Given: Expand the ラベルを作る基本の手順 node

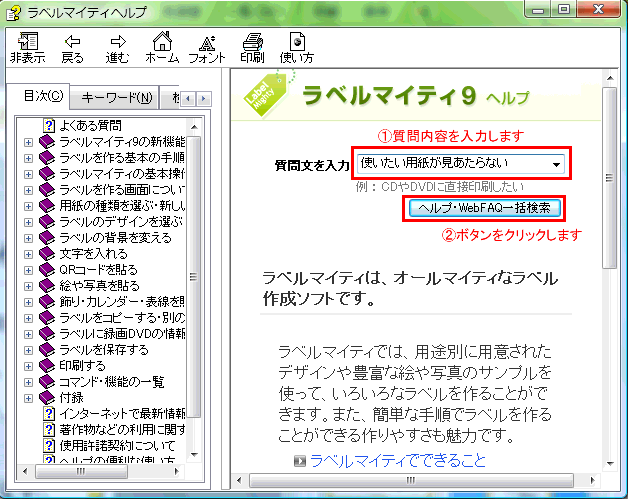Looking at the screenshot, I should point(28,158).
